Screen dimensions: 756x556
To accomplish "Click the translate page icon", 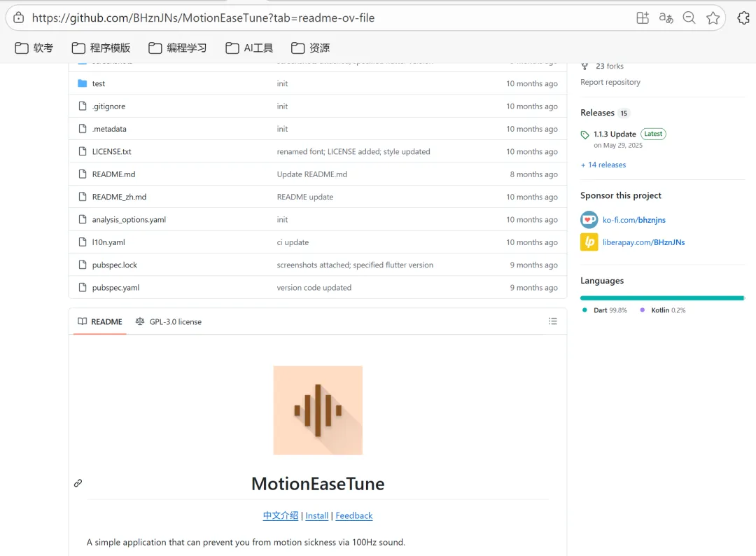I will [666, 18].
